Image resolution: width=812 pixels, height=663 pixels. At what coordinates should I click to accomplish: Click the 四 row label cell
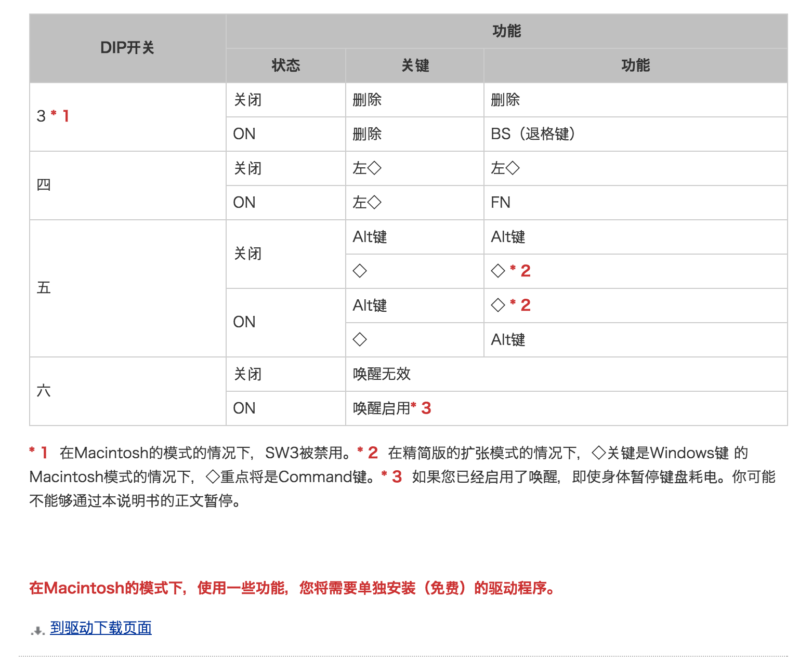(44, 184)
